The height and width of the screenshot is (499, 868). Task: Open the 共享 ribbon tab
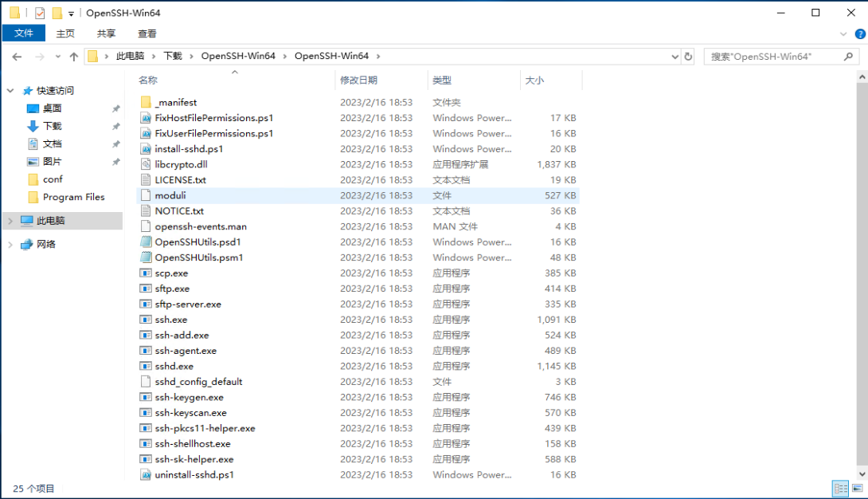tap(106, 33)
